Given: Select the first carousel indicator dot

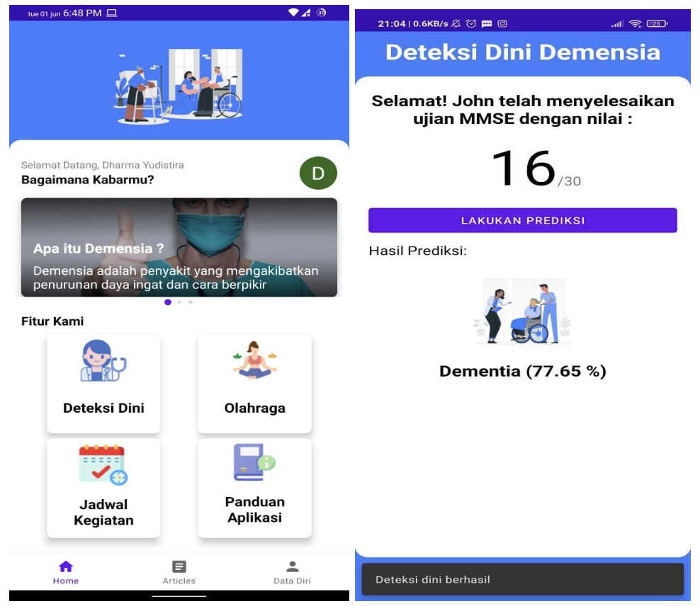Looking at the screenshot, I should pyautogui.click(x=168, y=302).
